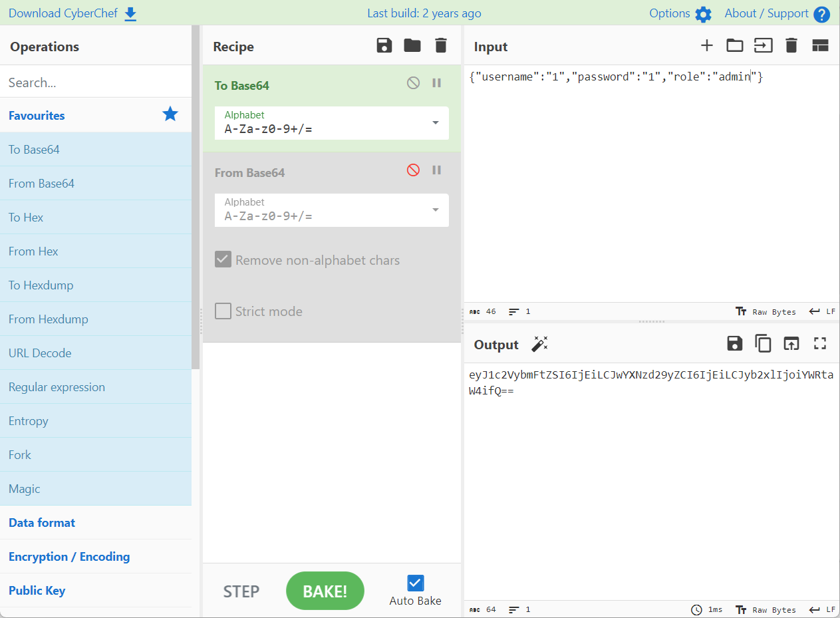
Task: Expand the Encryption / Encoding category
Action: [69, 557]
